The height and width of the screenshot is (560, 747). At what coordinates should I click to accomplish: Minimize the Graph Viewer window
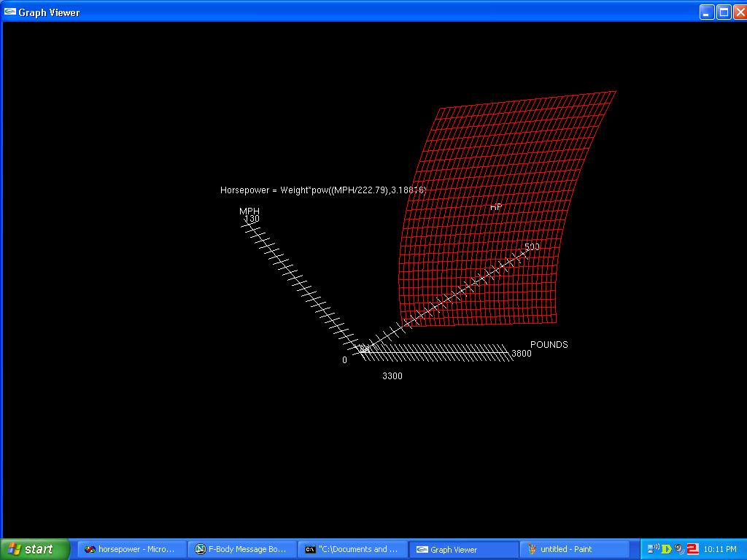(x=706, y=12)
